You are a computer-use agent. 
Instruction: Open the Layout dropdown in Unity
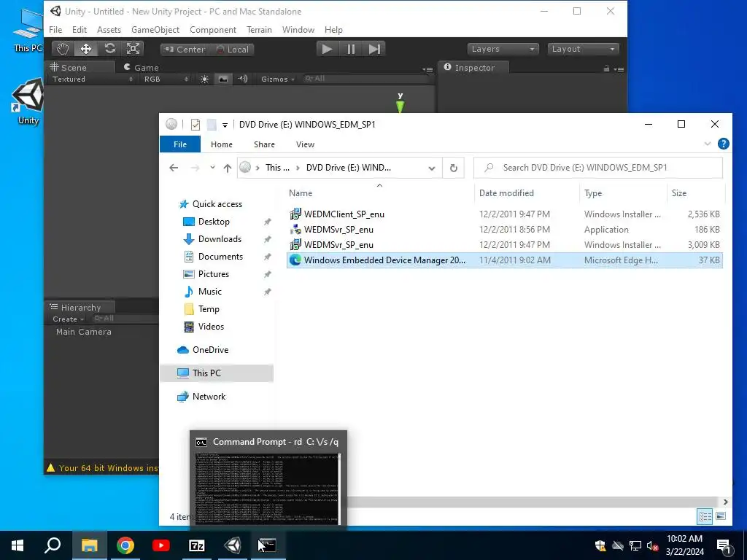click(x=583, y=49)
